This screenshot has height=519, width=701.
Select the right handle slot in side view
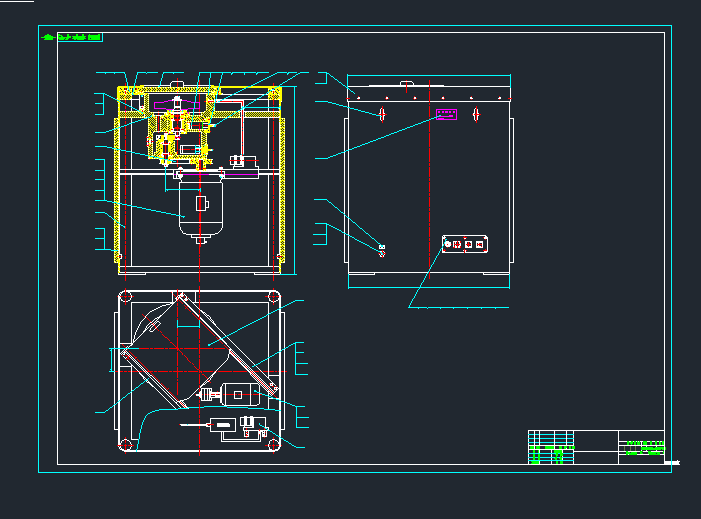[476, 114]
